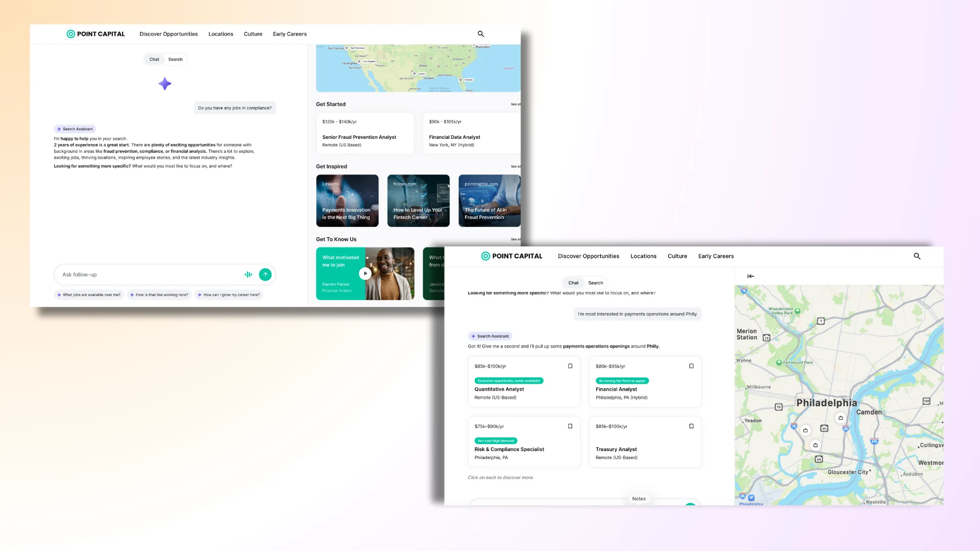Click the payments operations around Philly message

tap(637, 314)
